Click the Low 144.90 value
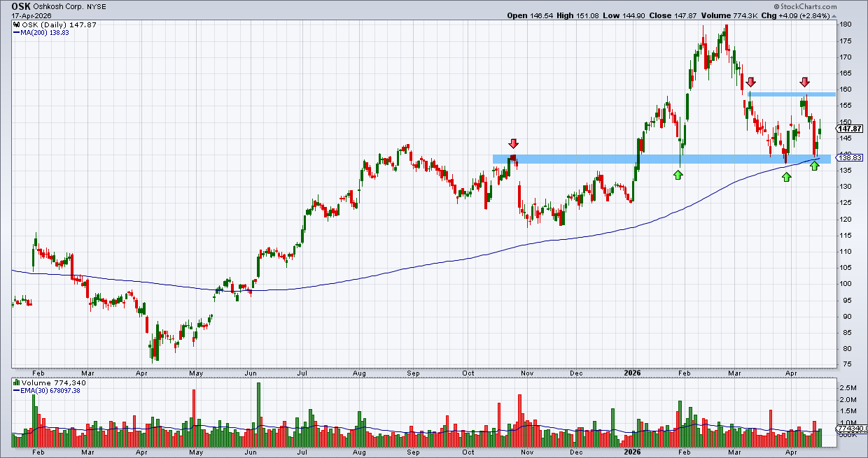The width and height of the screenshot is (868, 458). [625, 16]
